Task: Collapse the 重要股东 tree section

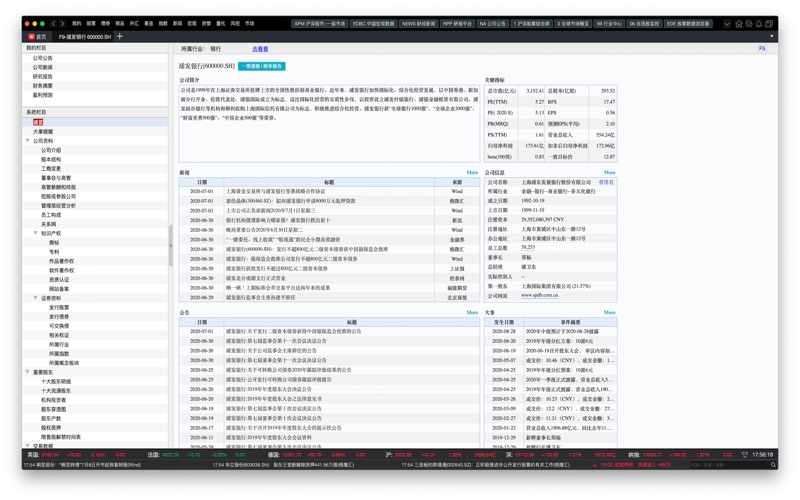Action: pos(28,372)
